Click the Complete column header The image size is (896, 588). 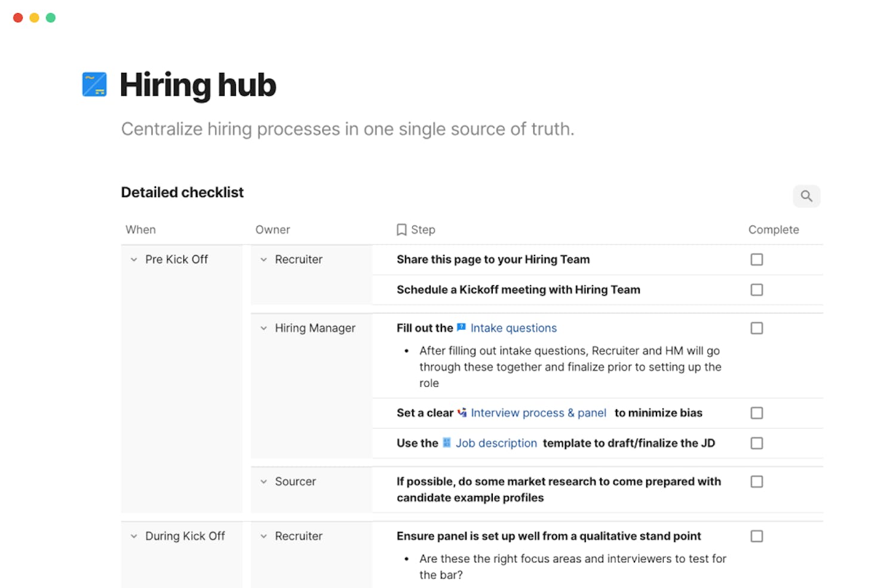click(773, 230)
